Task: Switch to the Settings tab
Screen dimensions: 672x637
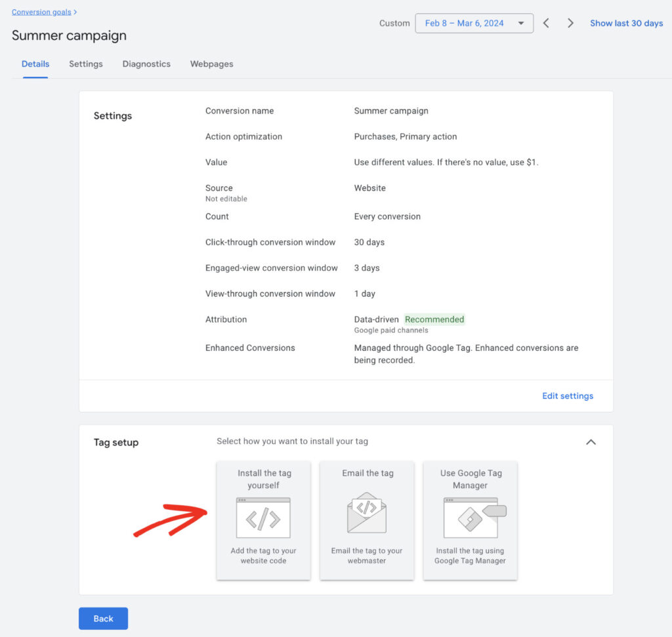Action: (85, 64)
